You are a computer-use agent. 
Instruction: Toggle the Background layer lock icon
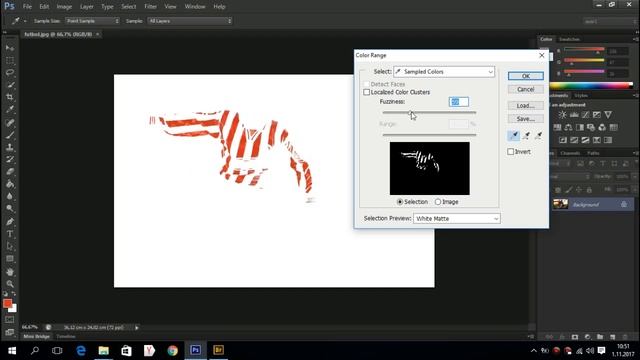624,204
